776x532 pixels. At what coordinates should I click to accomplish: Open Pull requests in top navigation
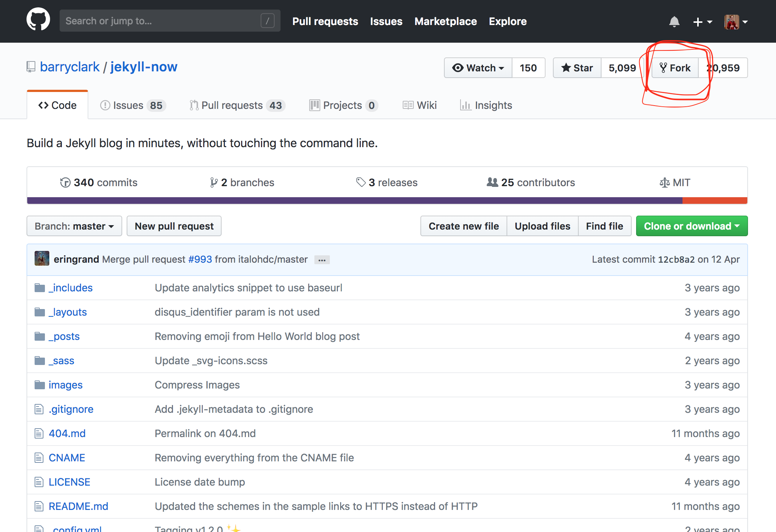tap(325, 21)
